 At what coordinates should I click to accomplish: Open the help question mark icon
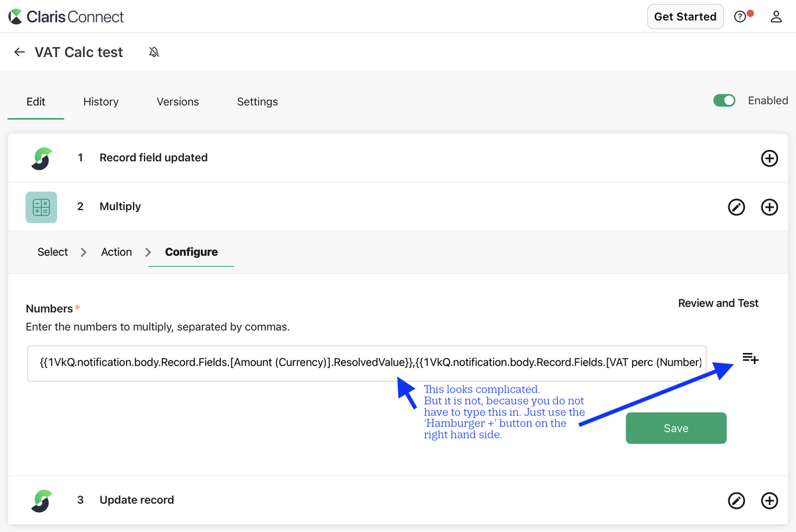coord(740,17)
